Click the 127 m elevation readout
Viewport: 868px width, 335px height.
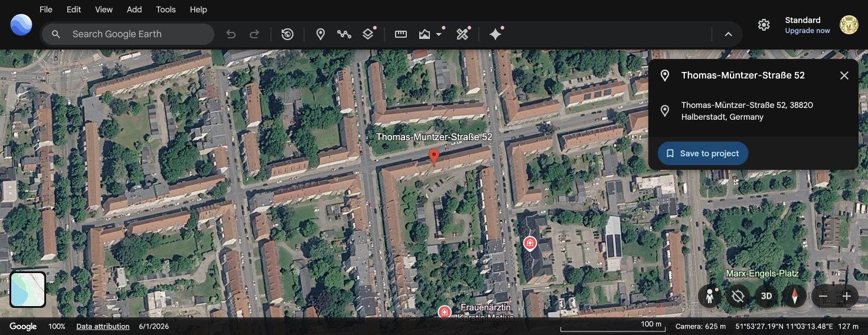848,326
